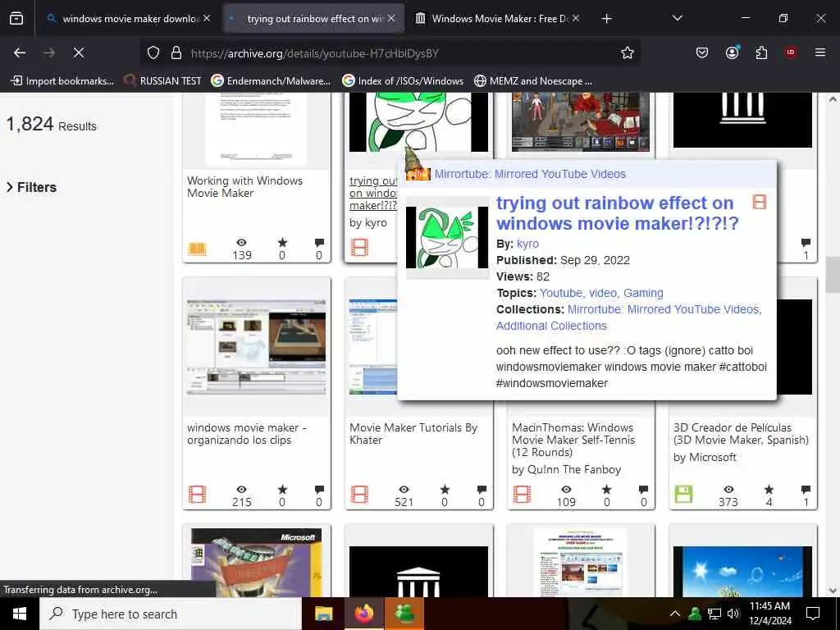Open 'MacinThomas: Windows Movie Maker Self-Tennis' title
840x630 pixels.
click(573, 440)
